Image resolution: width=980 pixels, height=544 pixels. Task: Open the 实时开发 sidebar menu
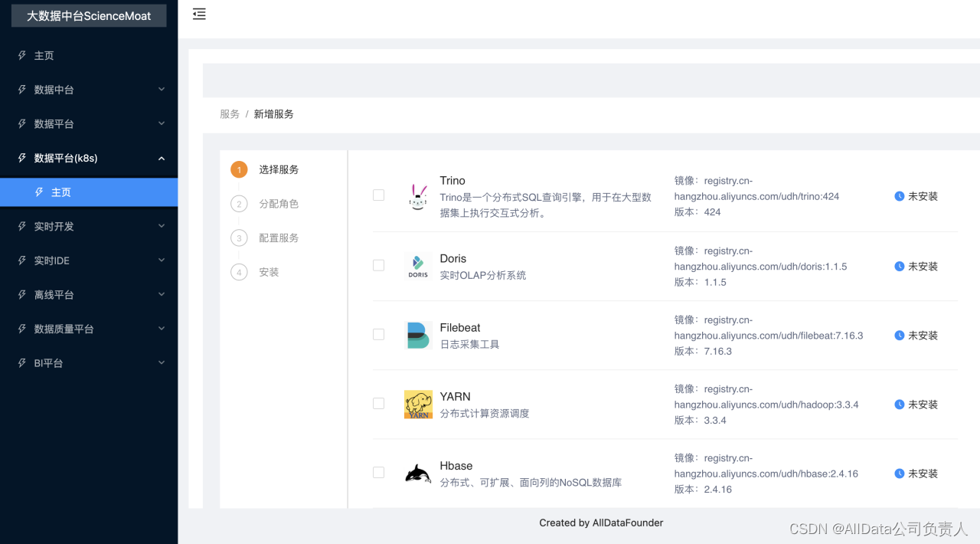tap(89, 226)
